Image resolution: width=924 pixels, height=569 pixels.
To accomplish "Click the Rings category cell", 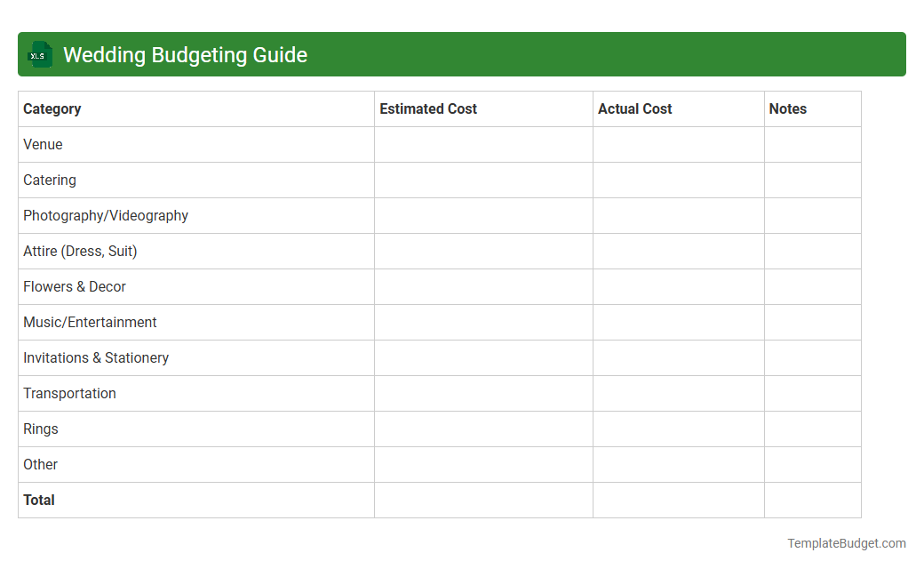I will coord(40,429).
